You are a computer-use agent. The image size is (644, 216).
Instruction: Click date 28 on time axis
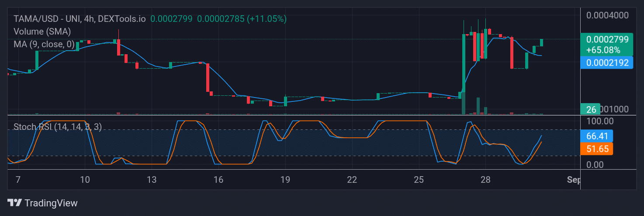[485, 180]
